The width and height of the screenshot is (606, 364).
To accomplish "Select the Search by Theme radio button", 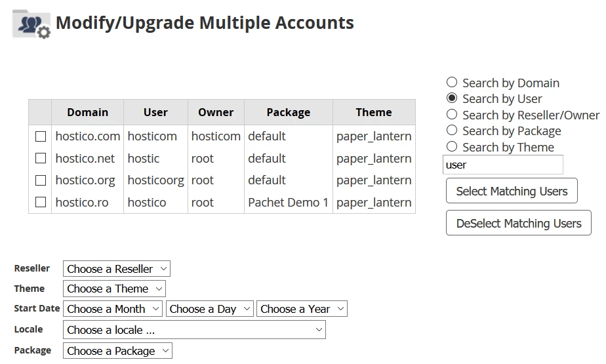I will [452, 147].
